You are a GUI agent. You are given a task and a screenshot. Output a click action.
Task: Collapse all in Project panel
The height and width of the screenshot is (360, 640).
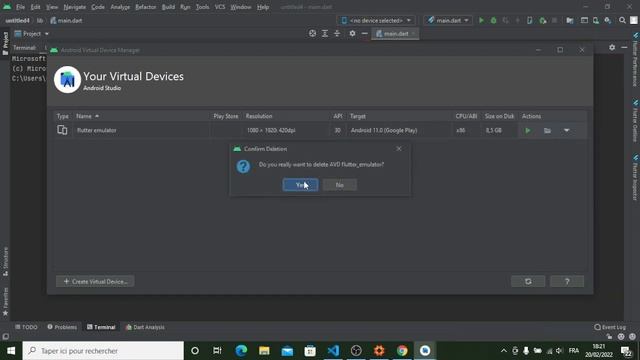tap(337, 33)
